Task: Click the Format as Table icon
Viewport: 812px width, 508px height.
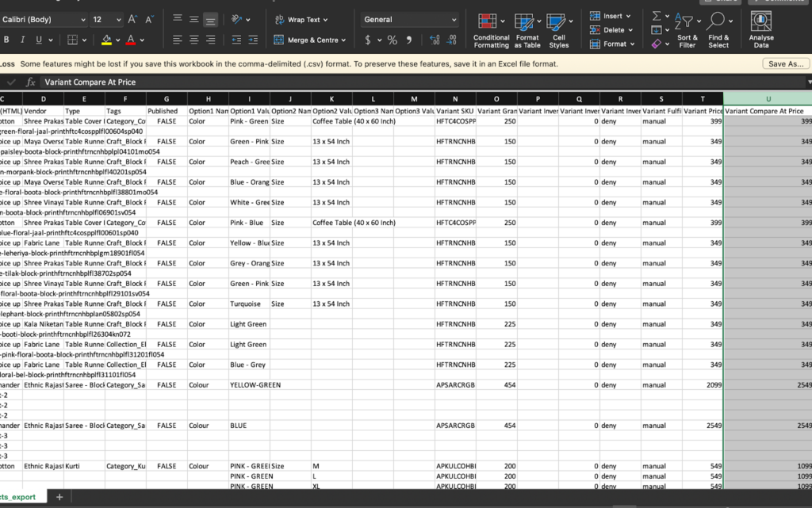Action: [527, 31]
